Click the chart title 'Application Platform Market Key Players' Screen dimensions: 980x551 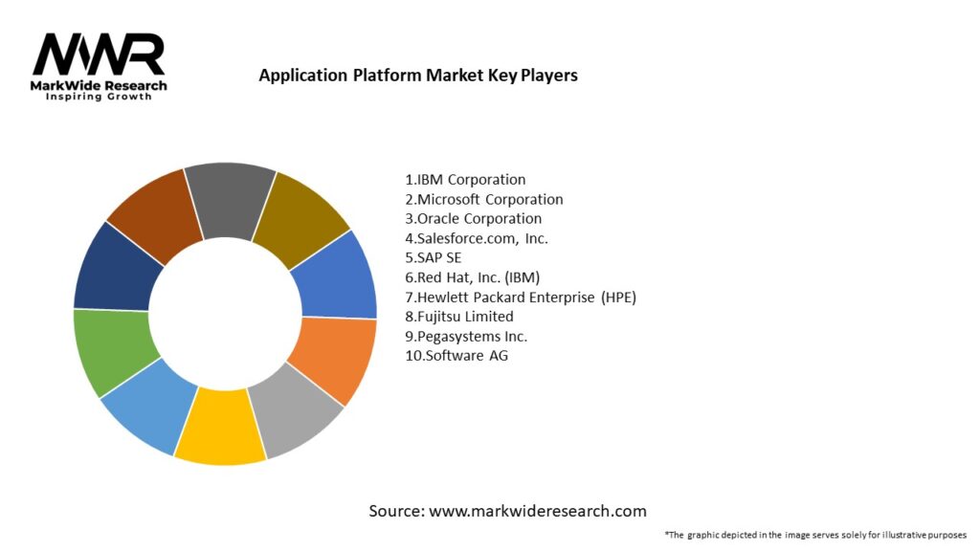[x=418, y=76]
